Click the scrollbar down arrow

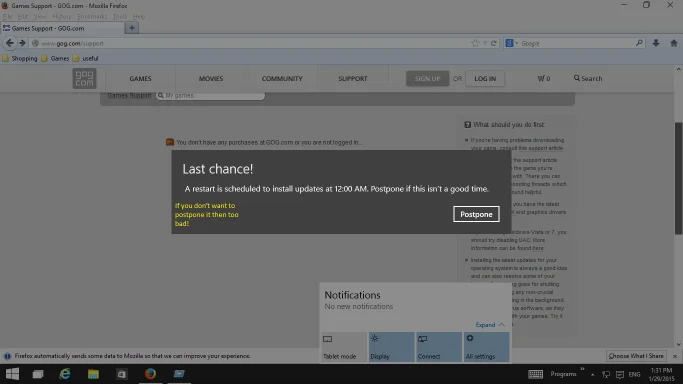pyautogui.click(x=679, y=344)
